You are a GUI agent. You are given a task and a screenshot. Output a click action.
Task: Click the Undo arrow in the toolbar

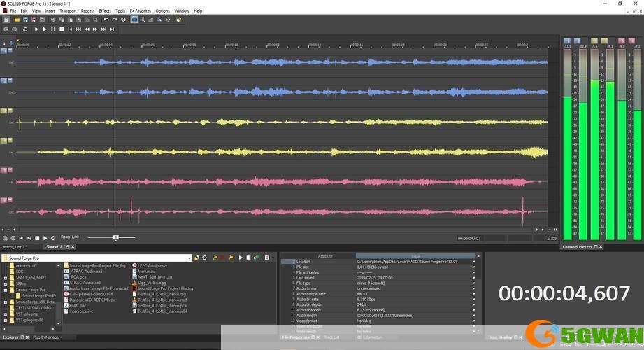click(x=106, y=20)
